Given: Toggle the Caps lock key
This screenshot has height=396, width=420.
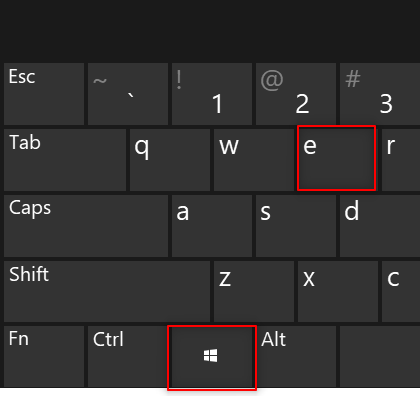Looking at the screenshot, I should point(86,226).
